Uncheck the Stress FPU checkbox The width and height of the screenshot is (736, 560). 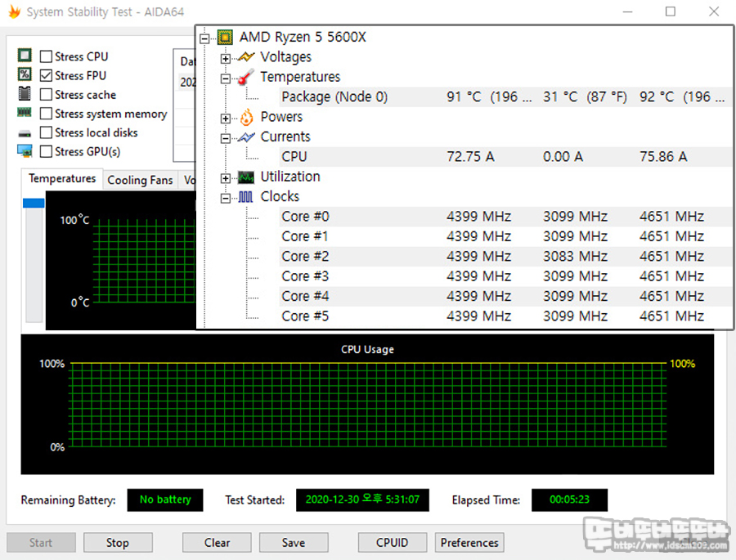[x=46, y=75]
